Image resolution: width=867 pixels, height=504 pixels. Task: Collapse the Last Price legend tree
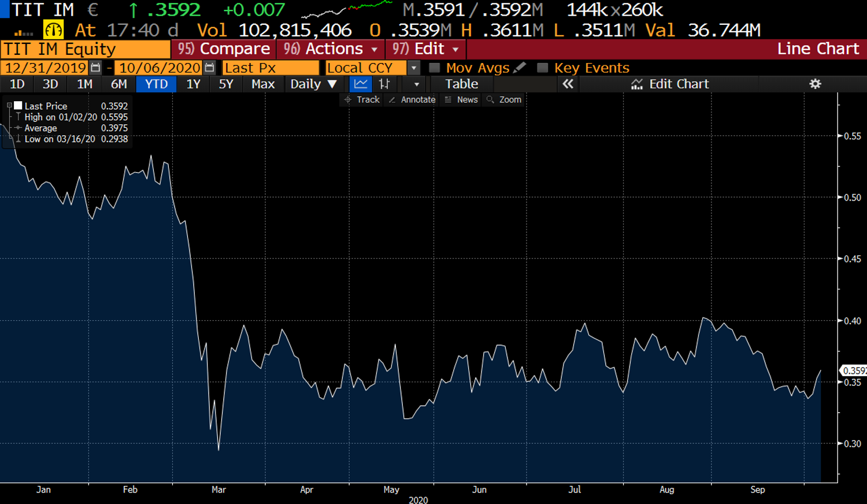(9, 106)
